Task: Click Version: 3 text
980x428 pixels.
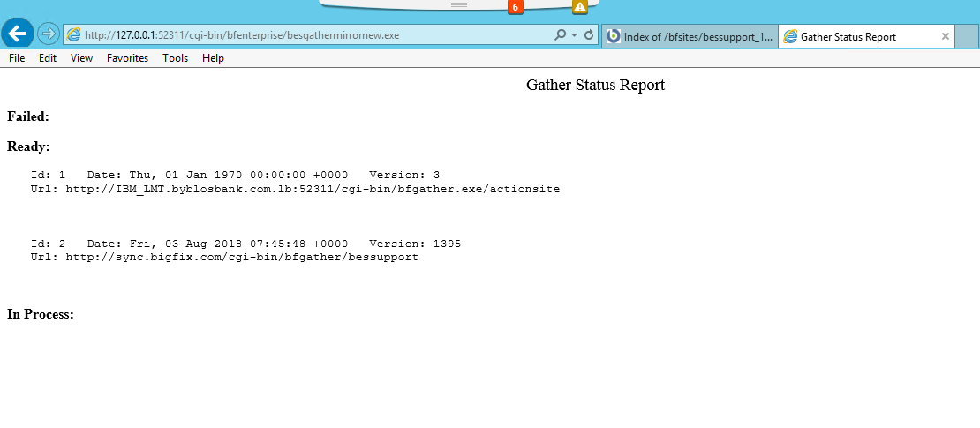Action: click(x=404, y=175)
